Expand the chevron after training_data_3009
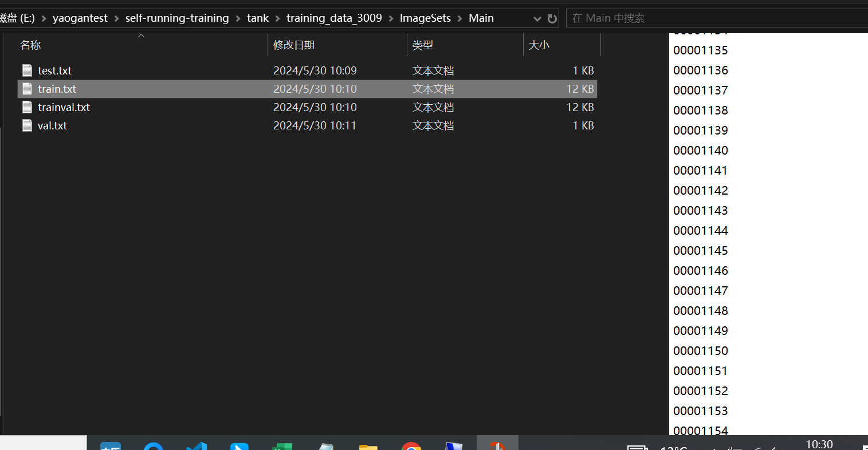Viewport: 868px width, 450px height. click(x=391, y=18)
